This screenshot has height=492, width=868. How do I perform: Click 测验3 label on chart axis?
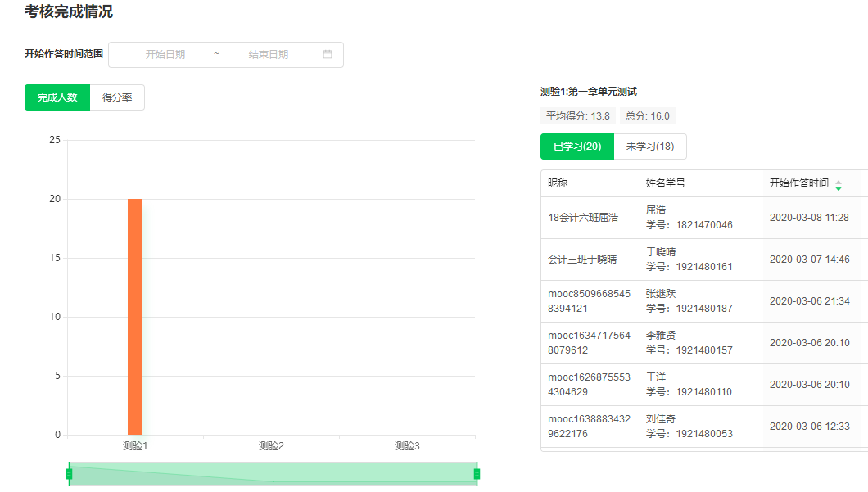click(x=407, y=446)
